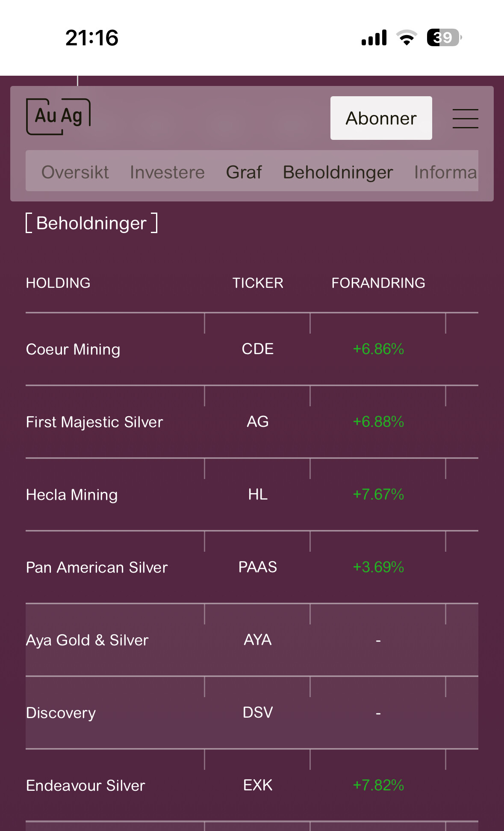
Task: Tap the clock time in status bar
Action: click(x=92, y=38)
